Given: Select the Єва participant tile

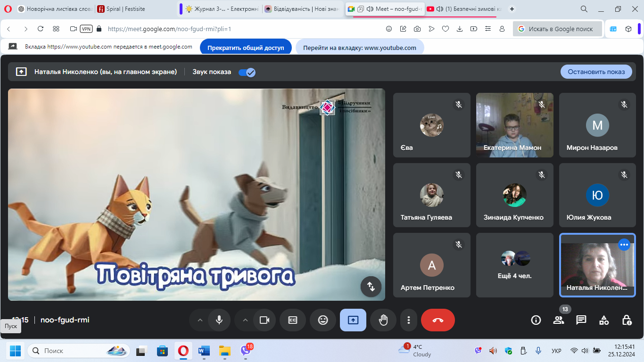Looking at the screenshot, I should click(432, 125).
